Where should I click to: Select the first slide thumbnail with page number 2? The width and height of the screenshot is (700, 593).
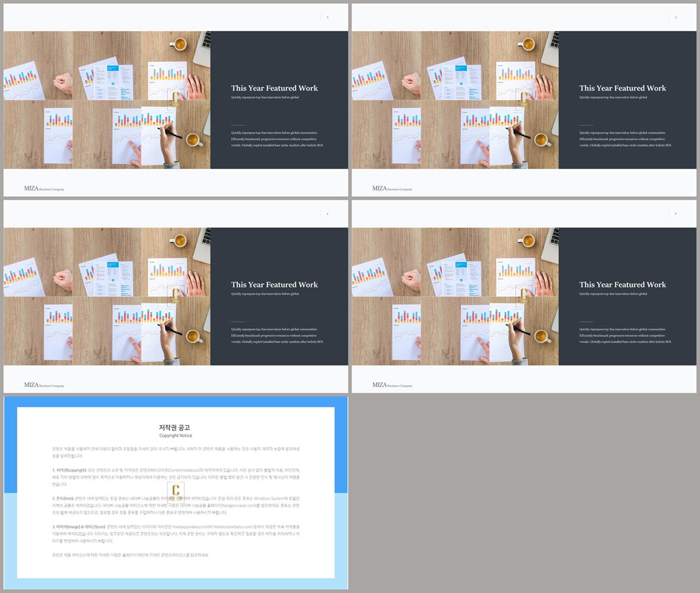click(176, 100)
